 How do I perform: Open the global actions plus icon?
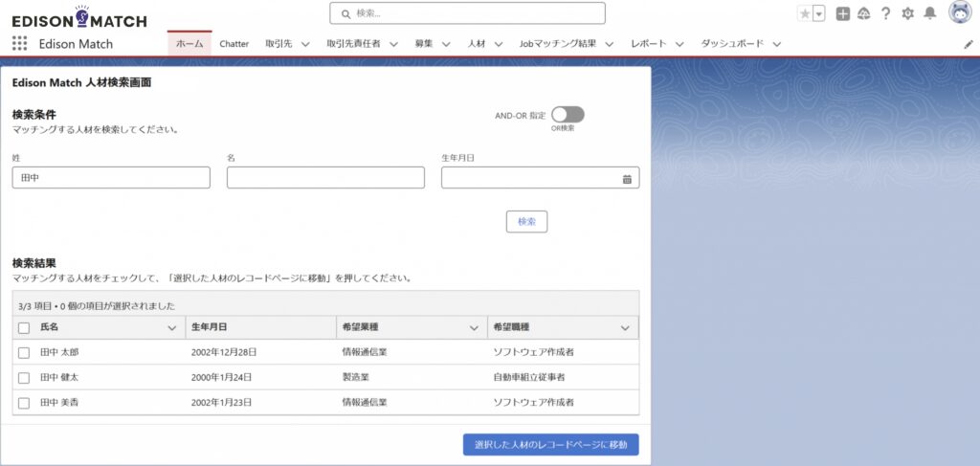[842, 13]
